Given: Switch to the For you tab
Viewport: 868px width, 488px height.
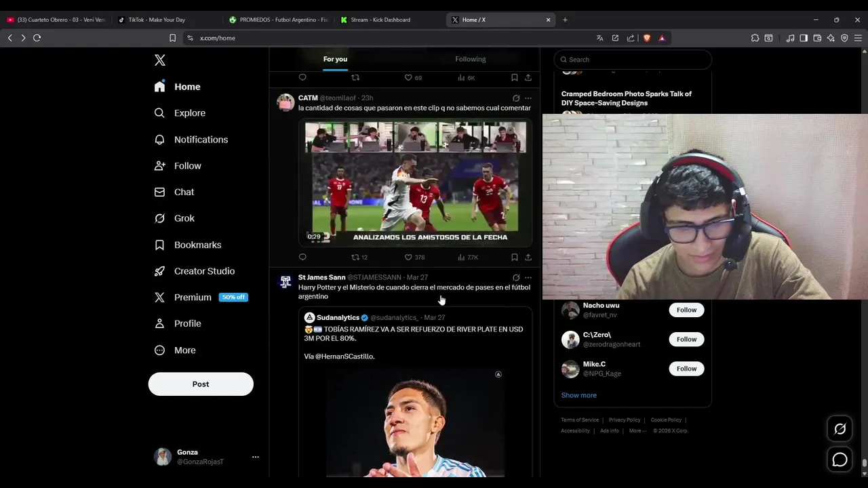Looking at the screenshot, I should [x=335, y=59].
